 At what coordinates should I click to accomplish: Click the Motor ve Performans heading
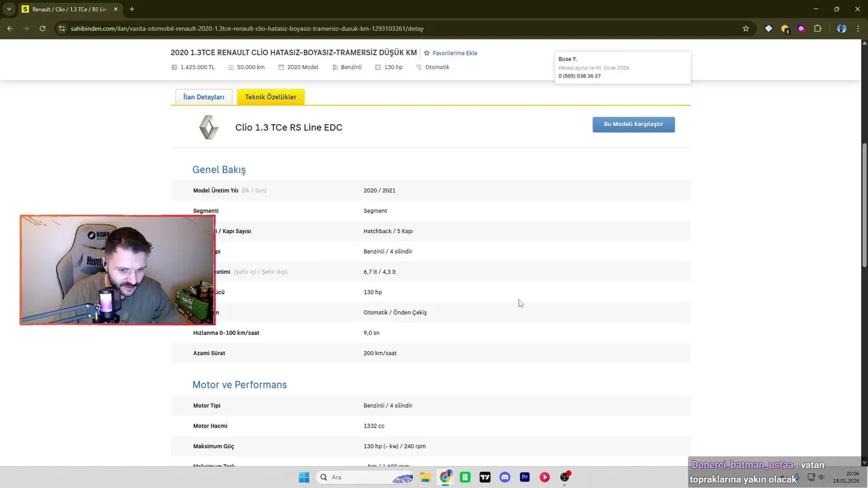click(239, 384)
